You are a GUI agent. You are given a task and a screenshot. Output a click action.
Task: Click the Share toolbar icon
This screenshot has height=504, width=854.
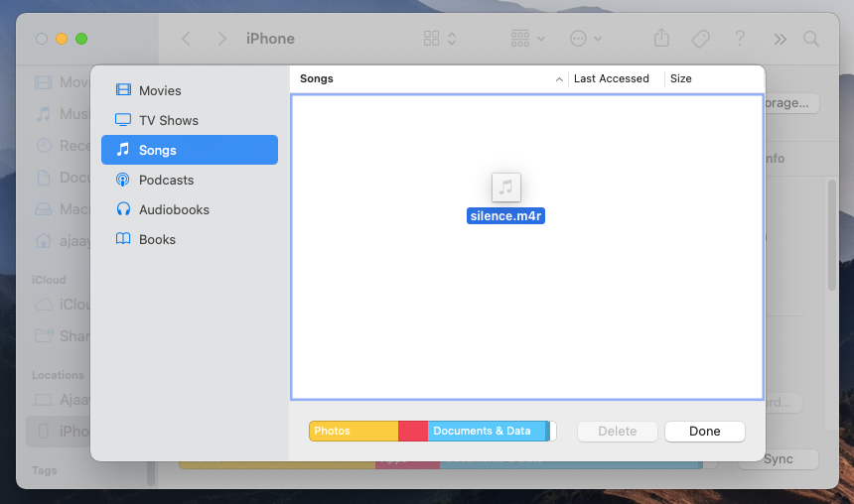coord(661,38)
